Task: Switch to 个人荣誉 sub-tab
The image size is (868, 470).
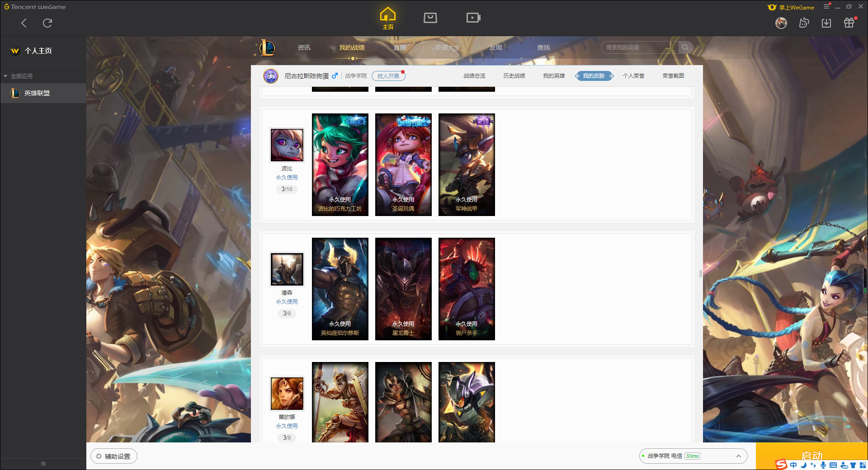Action: point(633,76)
